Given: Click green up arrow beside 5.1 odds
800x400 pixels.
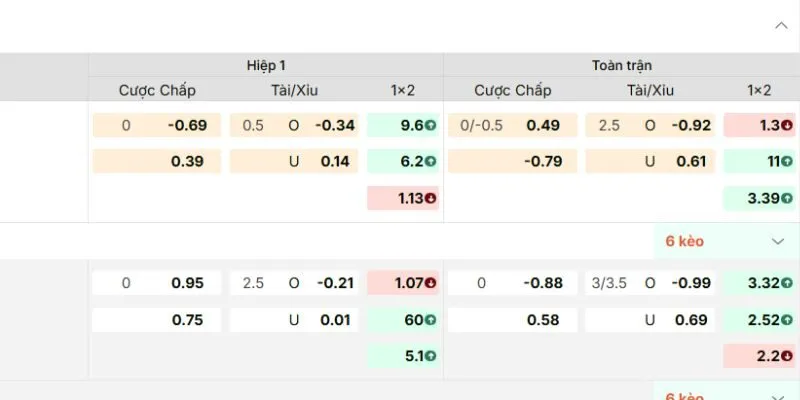Looking at the screenshot, I should [430, 356].
